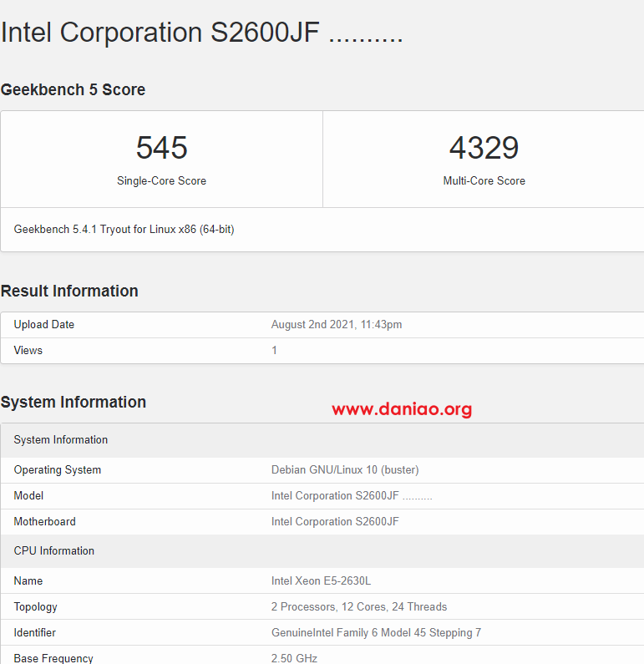Click the CPU Name label
The width and height of the screenshot is (644, 664).
click(28, 581)
